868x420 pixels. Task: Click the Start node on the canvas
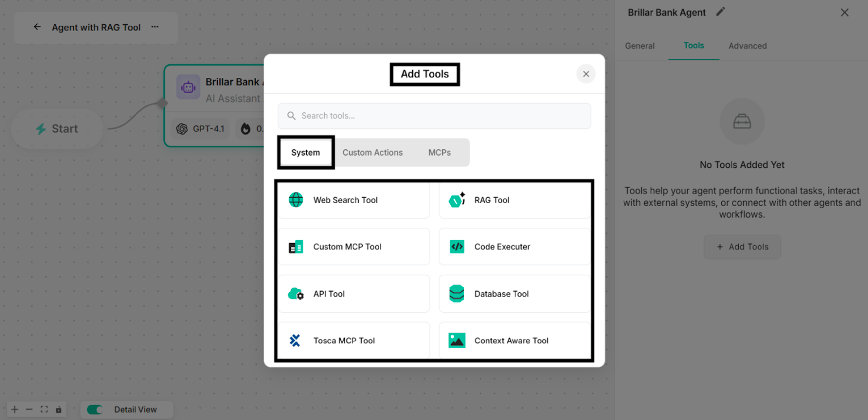57,129
